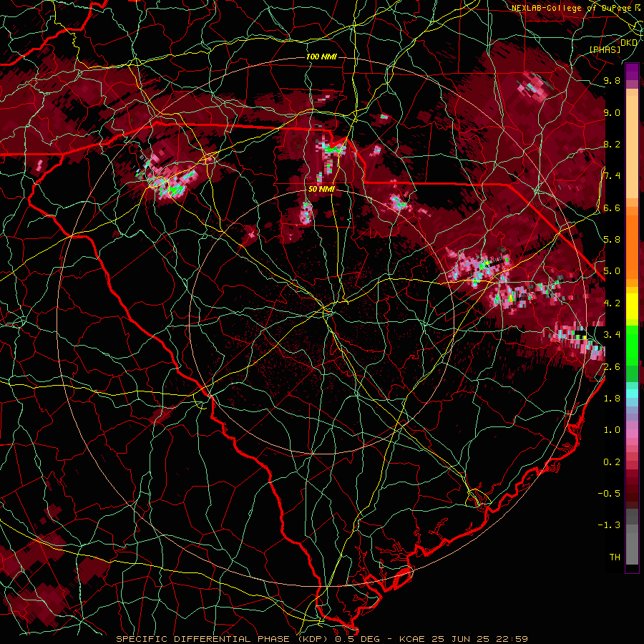Click the 0.2 scale value label
The height and width of the screenshot is (644, 644).
(612, 462)
